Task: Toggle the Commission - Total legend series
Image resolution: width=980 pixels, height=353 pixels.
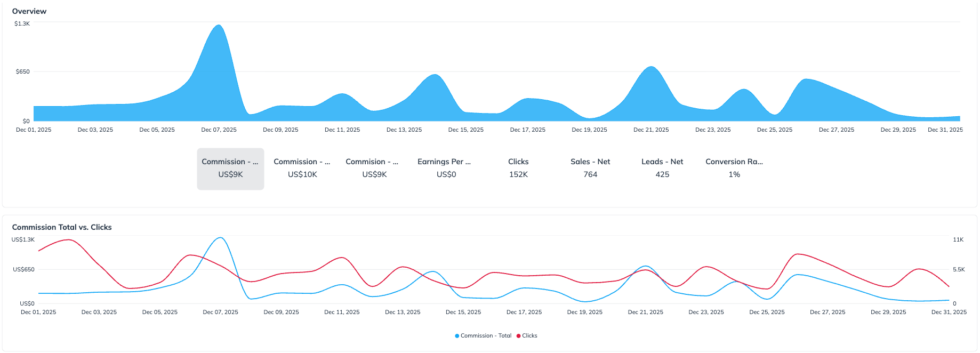Action: [483, 336]
